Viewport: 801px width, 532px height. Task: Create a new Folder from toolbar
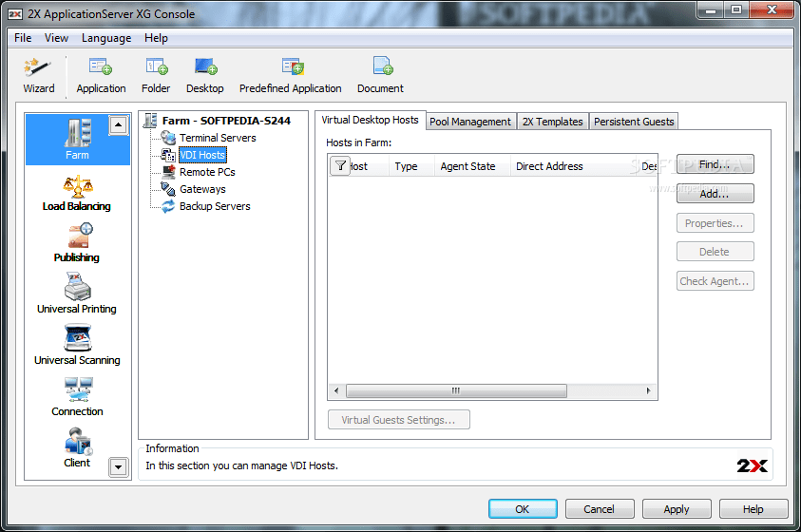[x=156, y=76]
